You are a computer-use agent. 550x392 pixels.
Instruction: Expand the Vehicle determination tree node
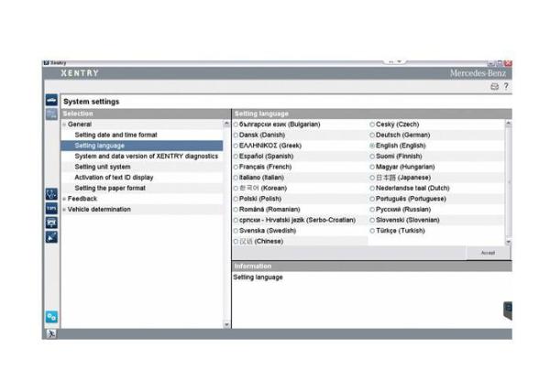tap(64, 210)
